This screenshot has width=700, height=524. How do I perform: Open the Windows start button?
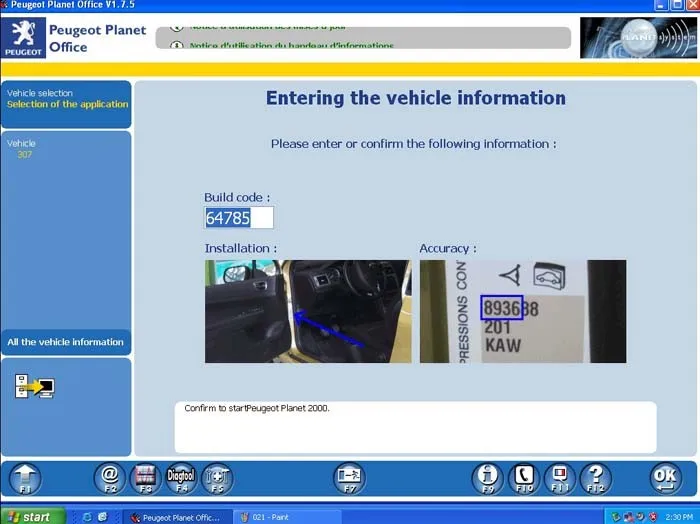(33, 517)
